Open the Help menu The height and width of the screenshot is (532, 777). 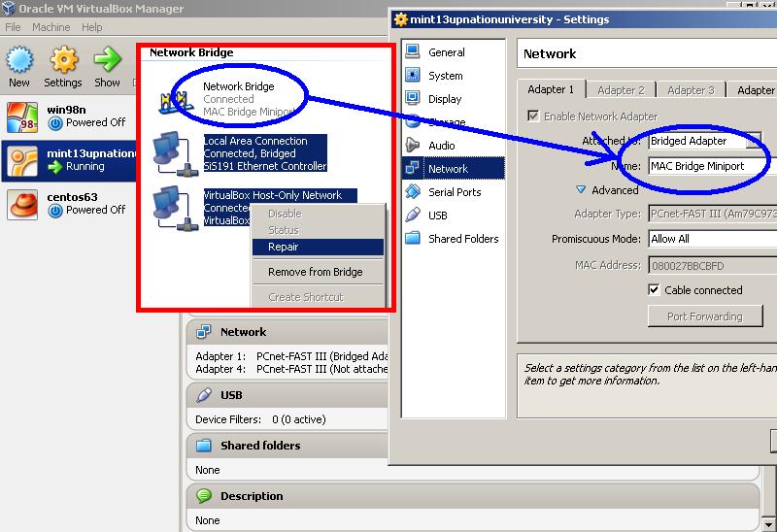91,27
